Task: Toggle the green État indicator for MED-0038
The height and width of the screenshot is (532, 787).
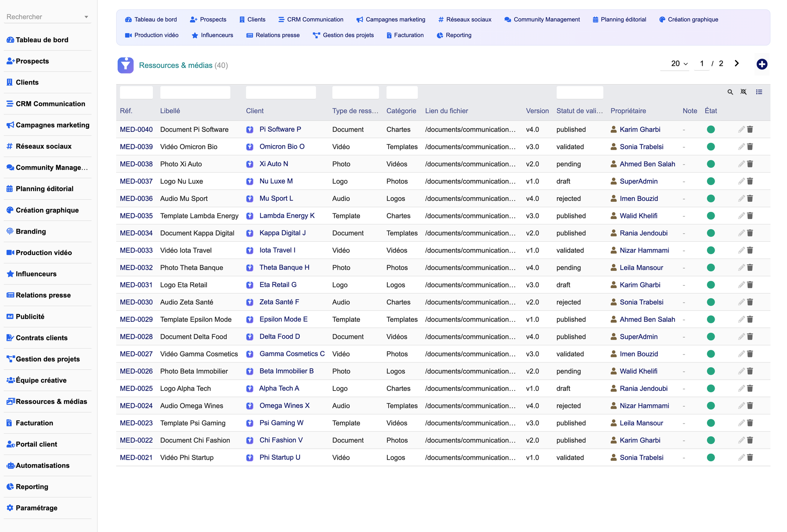Action: coord(711,164)
